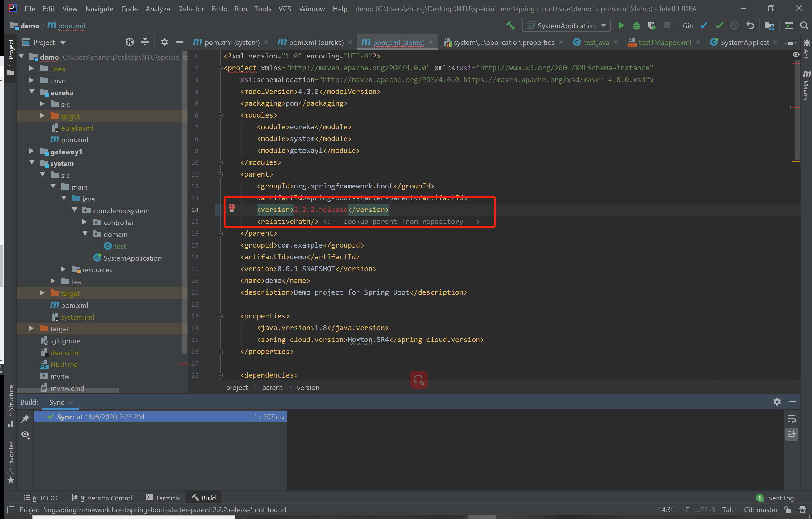Screen dimensions: 812x519
Task: Click Git: master branch widget
Action: coord(761,510)
